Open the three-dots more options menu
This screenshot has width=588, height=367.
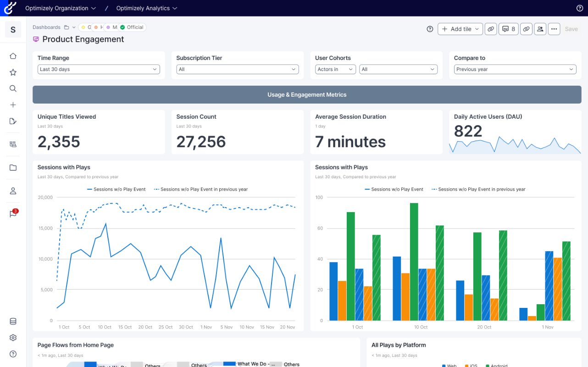pos(554,29)
